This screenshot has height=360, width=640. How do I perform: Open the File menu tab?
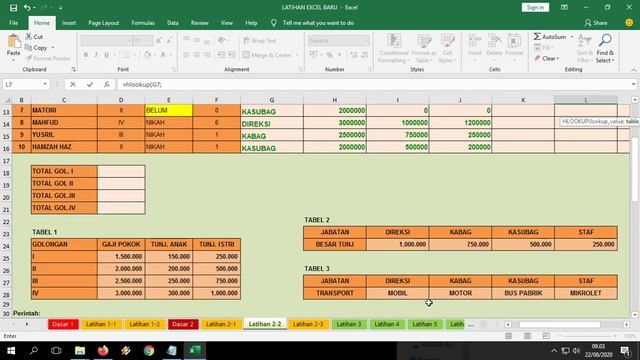point(13,23)
